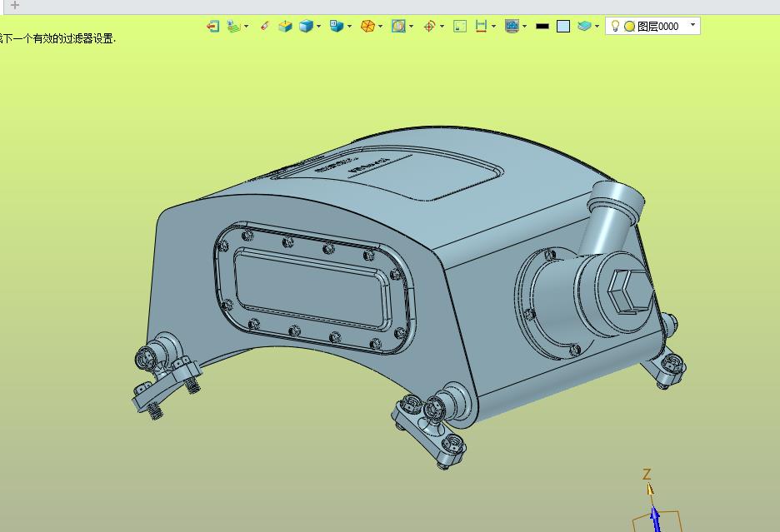Expand dropdown next to blue shaded cube
This screenshot has width=780, height=532.
318,27
